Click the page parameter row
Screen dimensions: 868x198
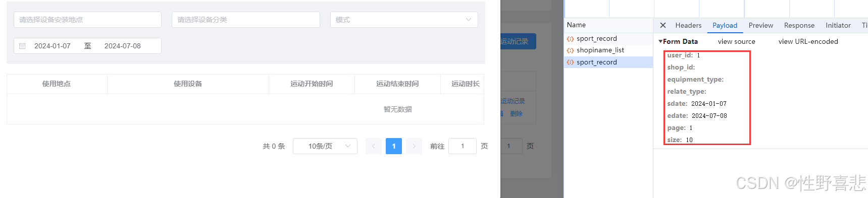pyautogui.click(x=680, y=127)
